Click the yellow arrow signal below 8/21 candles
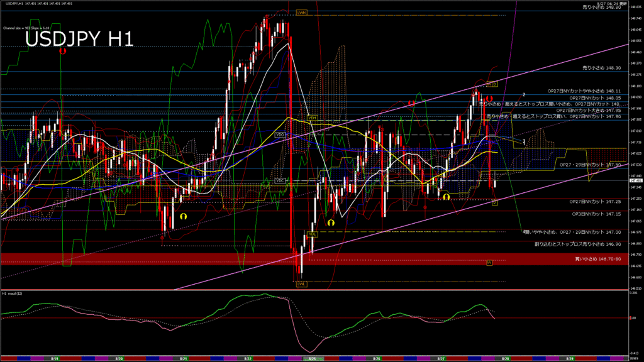This screenshot has width=644, height=362. [x=183, y=215]
